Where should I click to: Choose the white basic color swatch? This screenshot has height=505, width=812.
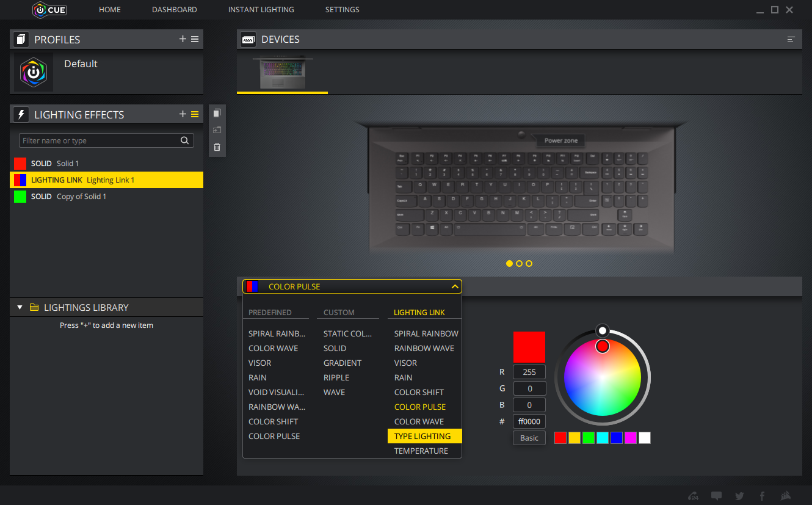(x=645, y=438)
